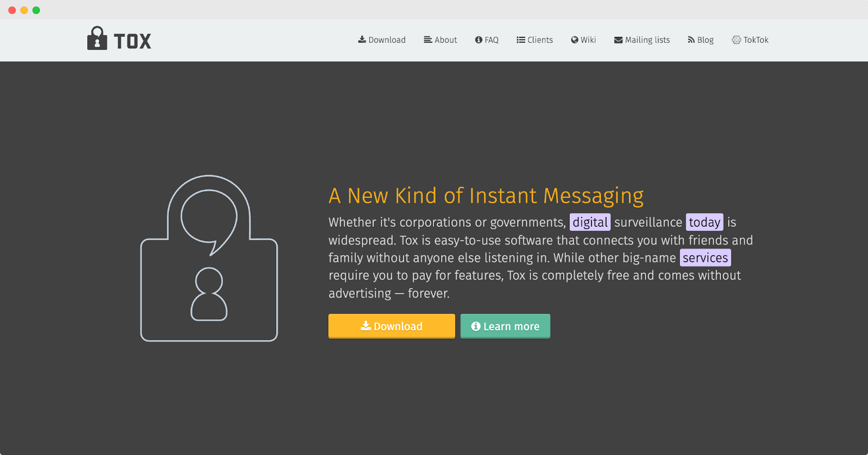Click the yellow Download button
Screen dimensions: 868x455
392,326
